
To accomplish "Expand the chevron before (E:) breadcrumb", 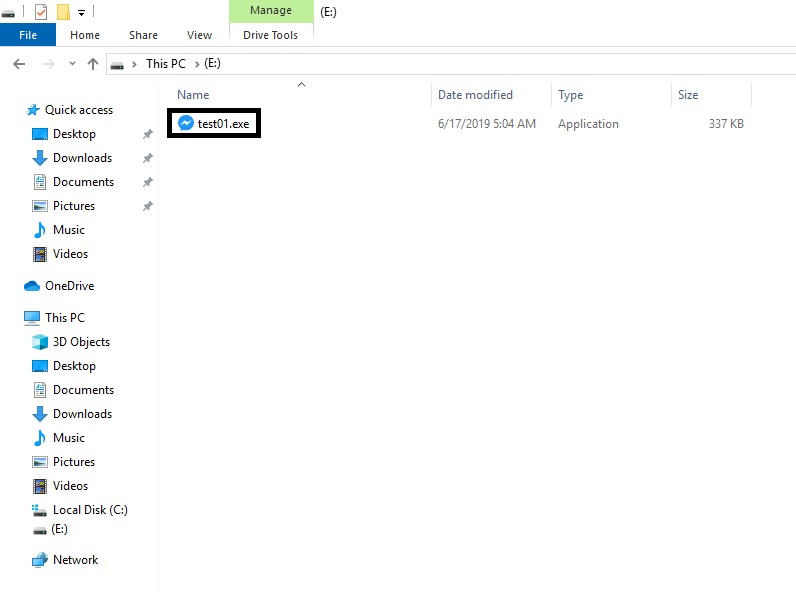I will click(196, 64).
